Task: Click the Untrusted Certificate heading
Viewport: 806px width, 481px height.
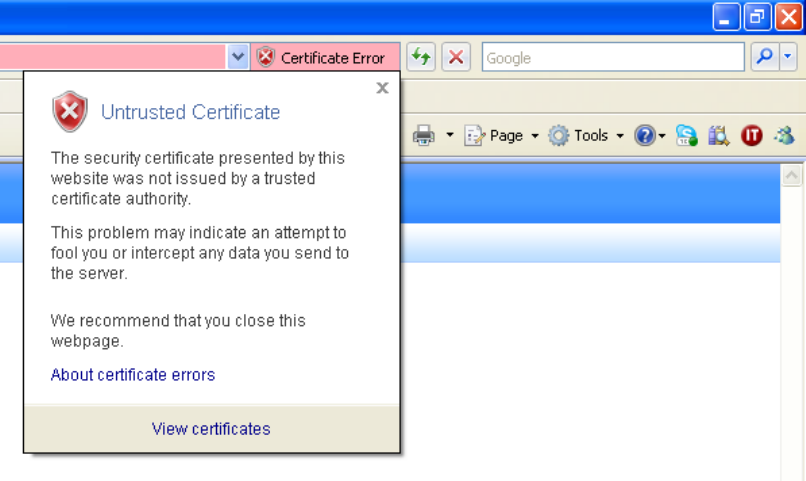Action: 190,112
